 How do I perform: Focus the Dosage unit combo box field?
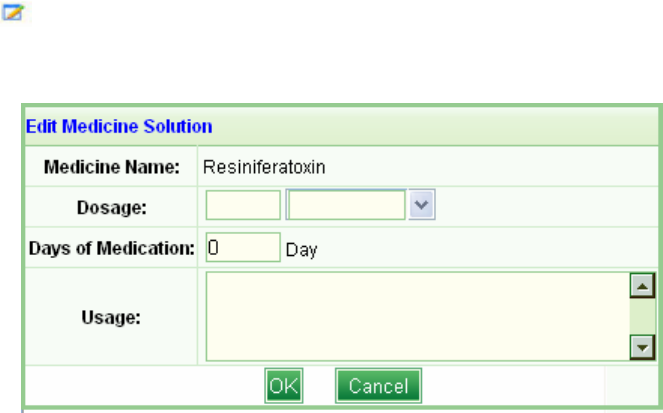[x=346, y=206]
